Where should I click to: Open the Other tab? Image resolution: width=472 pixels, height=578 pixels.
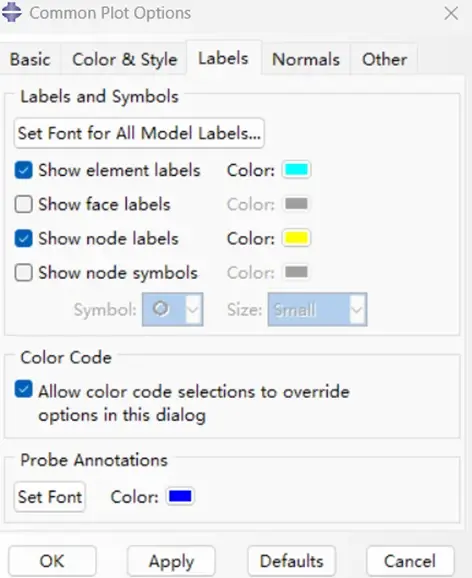(x=384, y=59)
